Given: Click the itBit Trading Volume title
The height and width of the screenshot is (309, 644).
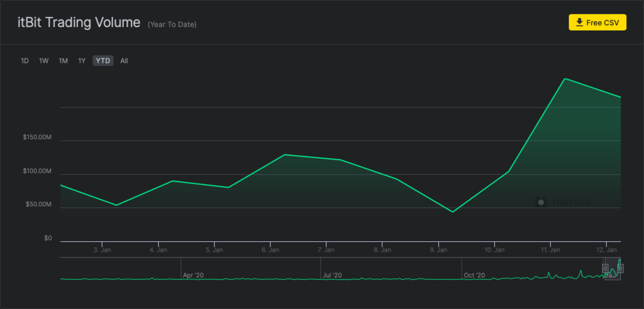Looking at the screenshot, I should 79,23.
